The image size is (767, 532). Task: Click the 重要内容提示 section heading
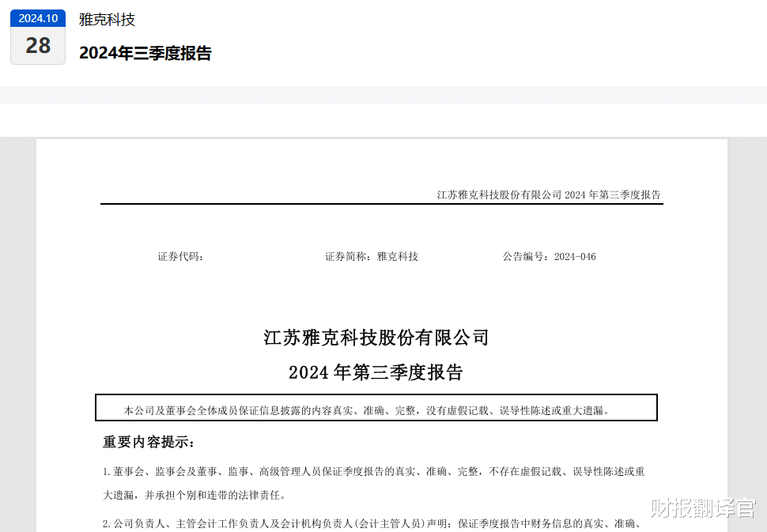(149, 442)
